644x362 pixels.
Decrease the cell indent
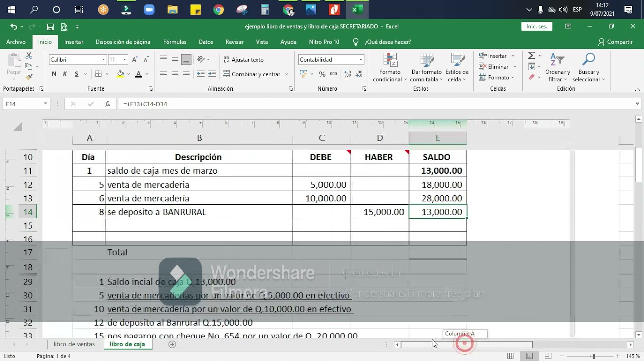tap(201, 74)
